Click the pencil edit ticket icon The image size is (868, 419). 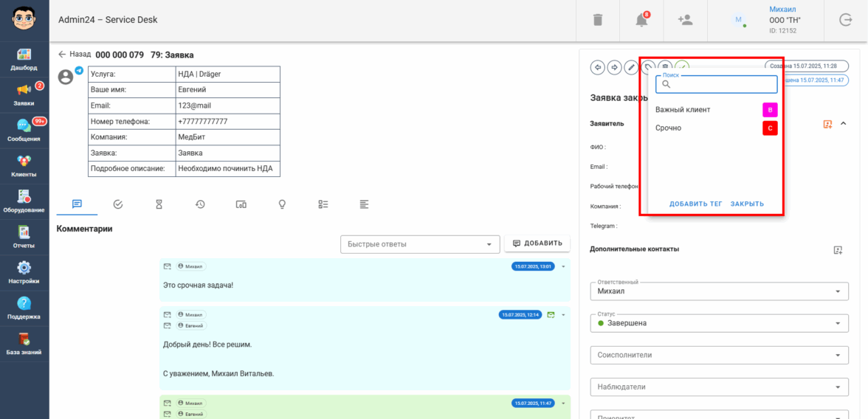tap(631, 67)
